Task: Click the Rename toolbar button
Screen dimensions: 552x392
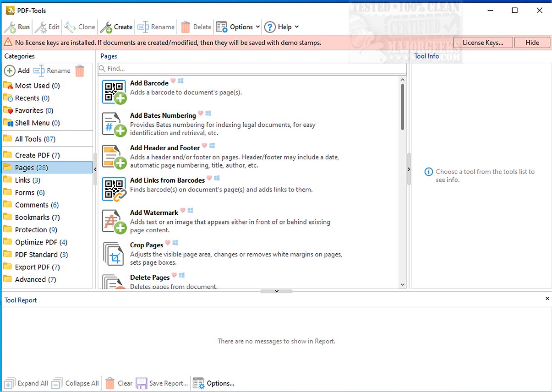Action: click(156, 27)
